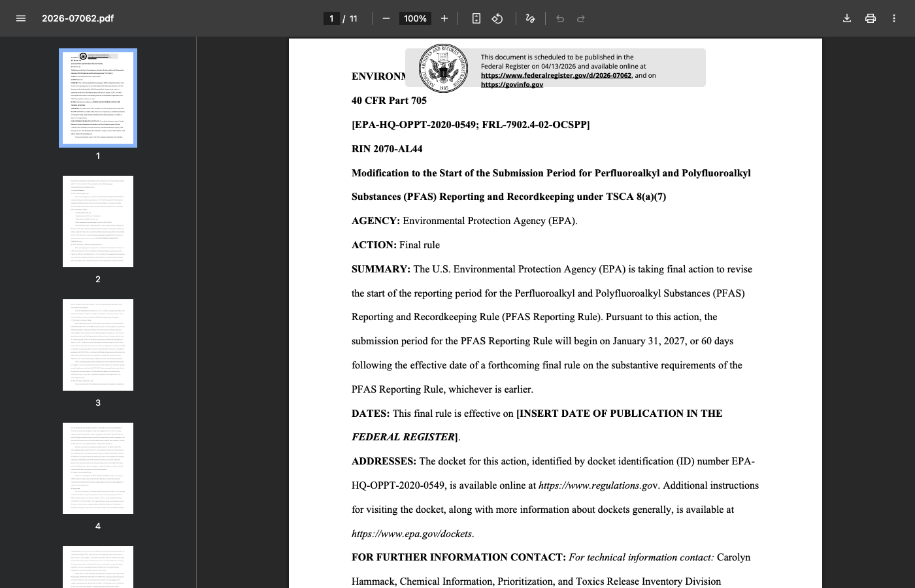Image resolution: width=915 pixels, height=588 pixels.
Task: Click the redo arrow
Action: coord(581,18)
